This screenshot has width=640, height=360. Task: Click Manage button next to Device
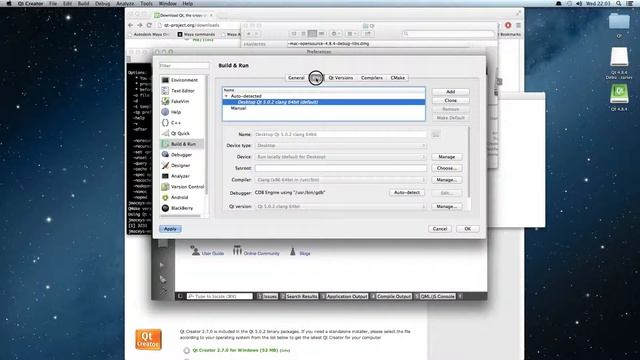[x=447, y=157]
